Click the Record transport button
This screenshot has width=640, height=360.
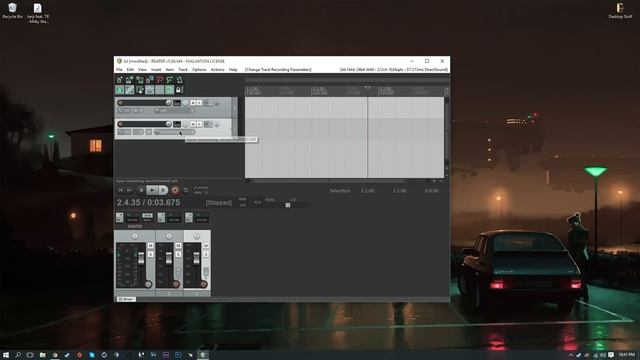pos(175,190)
